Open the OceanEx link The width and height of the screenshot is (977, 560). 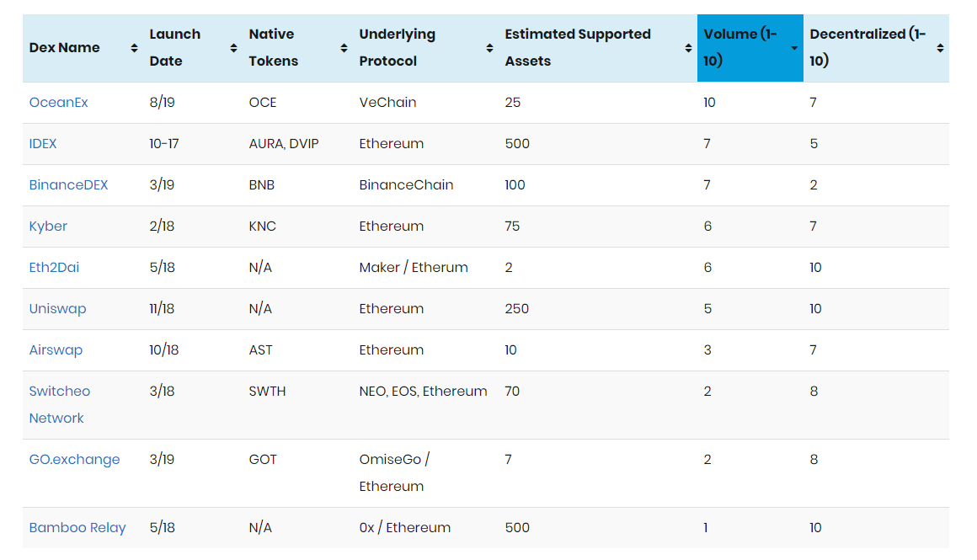pos(59,102)
